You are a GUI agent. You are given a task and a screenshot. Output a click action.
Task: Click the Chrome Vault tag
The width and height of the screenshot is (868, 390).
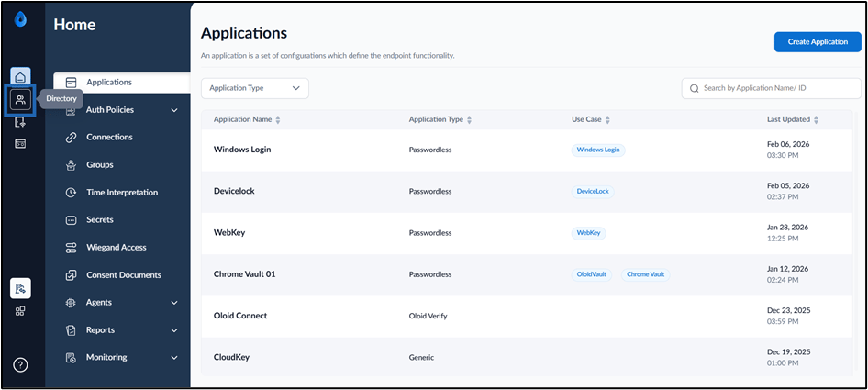point(645,274)
